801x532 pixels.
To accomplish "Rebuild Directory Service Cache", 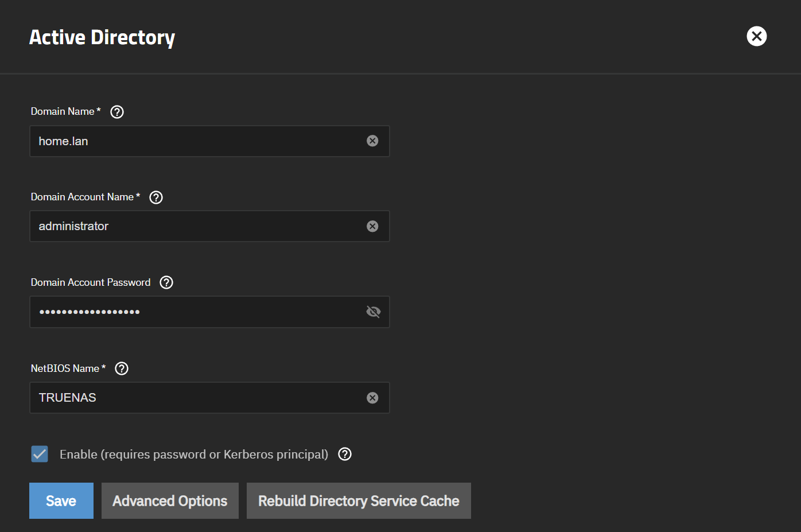I will point(359,500).
